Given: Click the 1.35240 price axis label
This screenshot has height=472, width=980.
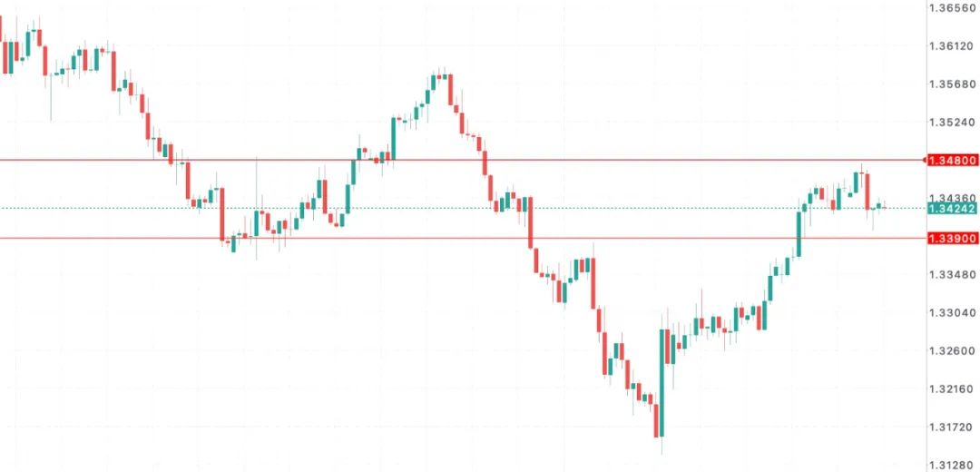Looking at the screenshot, I should [x=951, y=122].
